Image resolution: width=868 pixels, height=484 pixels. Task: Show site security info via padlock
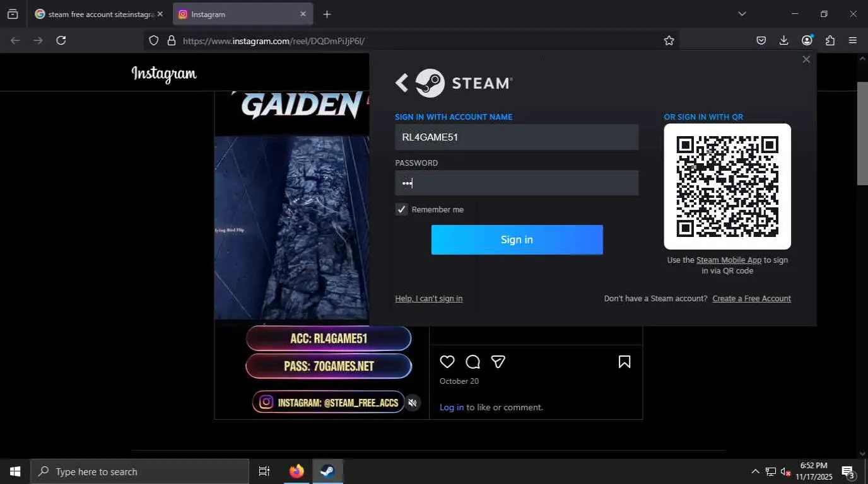pos(171,40)
